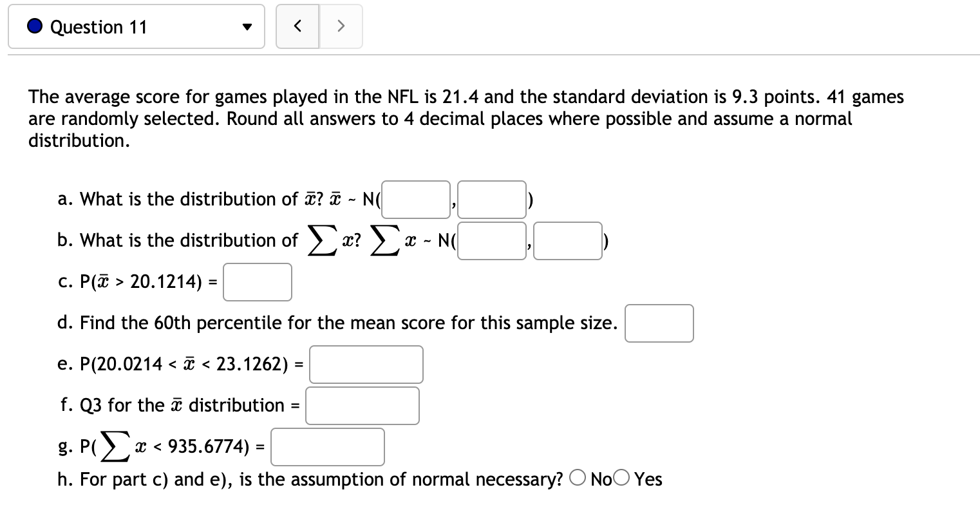Select Yes for the normality assumption question
This screenshot has width=980, height=523.
pyautogui.click(x=620, y=478)
